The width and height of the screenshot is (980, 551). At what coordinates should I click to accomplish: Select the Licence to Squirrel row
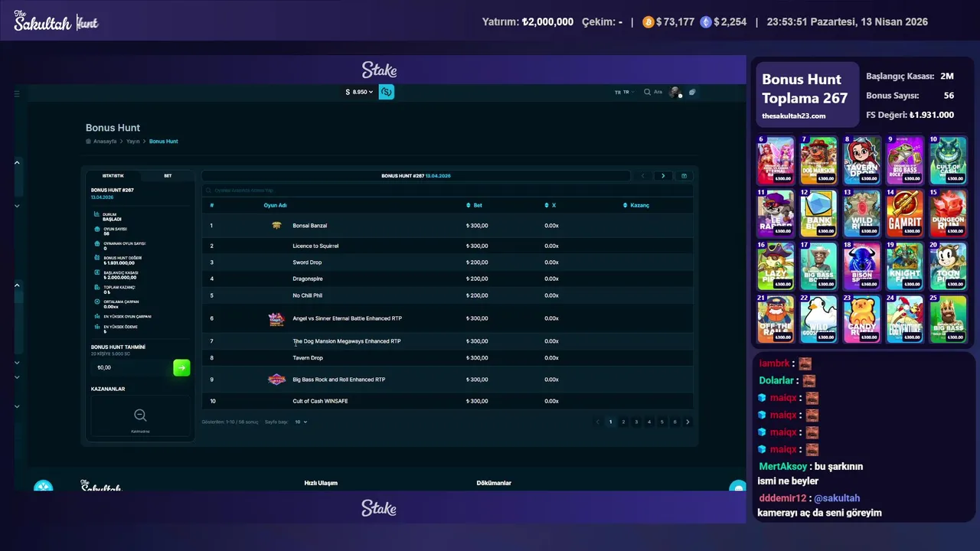pyautogui.click(x=447, y=246)
